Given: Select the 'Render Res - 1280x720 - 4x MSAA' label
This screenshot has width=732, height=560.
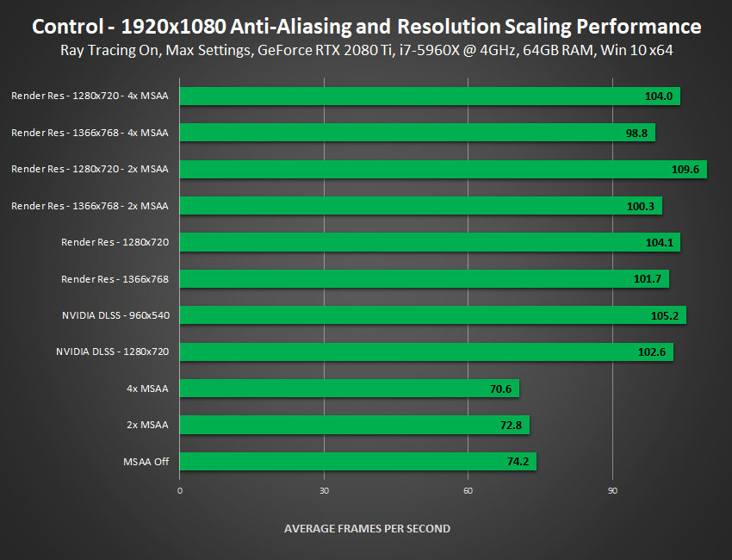Looking at the screenshot, I should pos(90,96).
